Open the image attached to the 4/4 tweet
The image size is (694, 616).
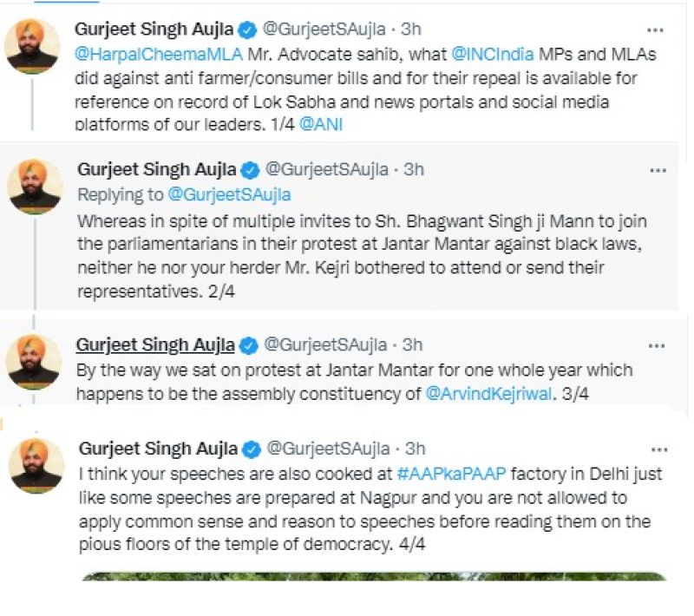tap(373, 576)
